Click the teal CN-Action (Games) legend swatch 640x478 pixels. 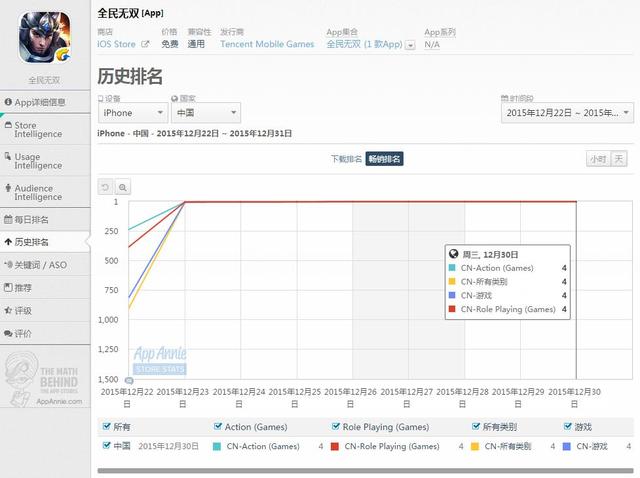[217, 447]
